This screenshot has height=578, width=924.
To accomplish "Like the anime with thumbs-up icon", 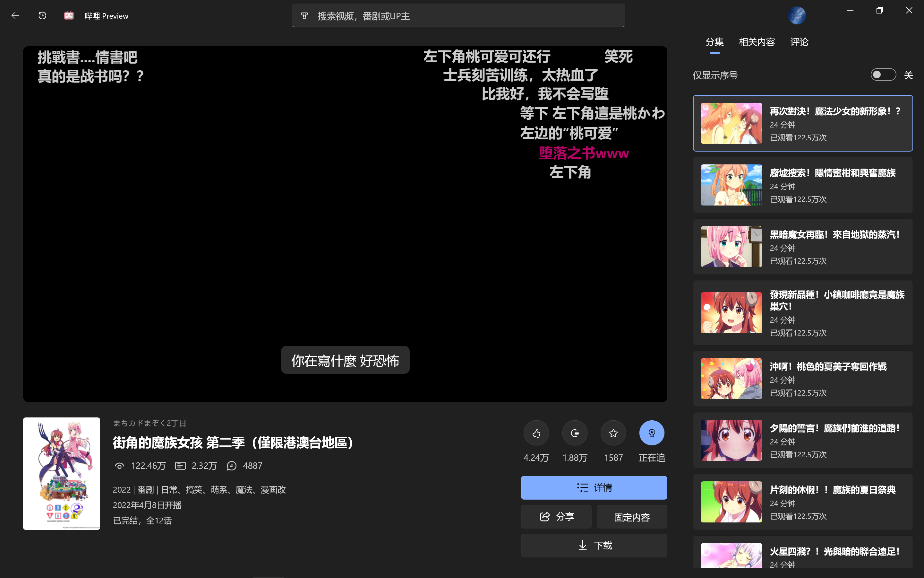I will pyautogui.click(x=536, y=433).
